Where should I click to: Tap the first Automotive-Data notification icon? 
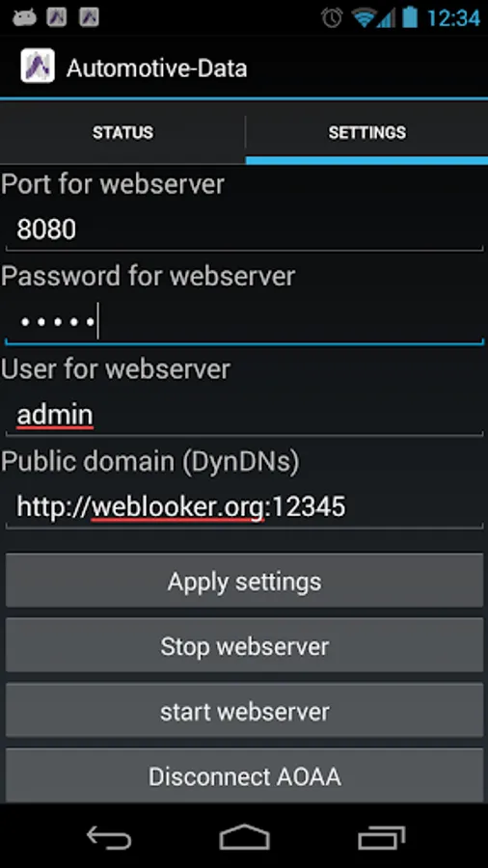pyautogui.click(x=57, y=17)
